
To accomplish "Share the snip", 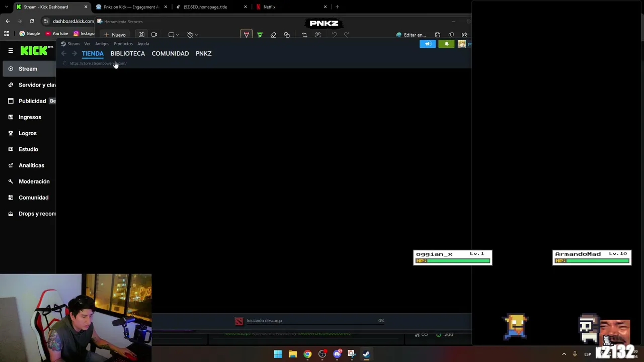I will (464, 35).
